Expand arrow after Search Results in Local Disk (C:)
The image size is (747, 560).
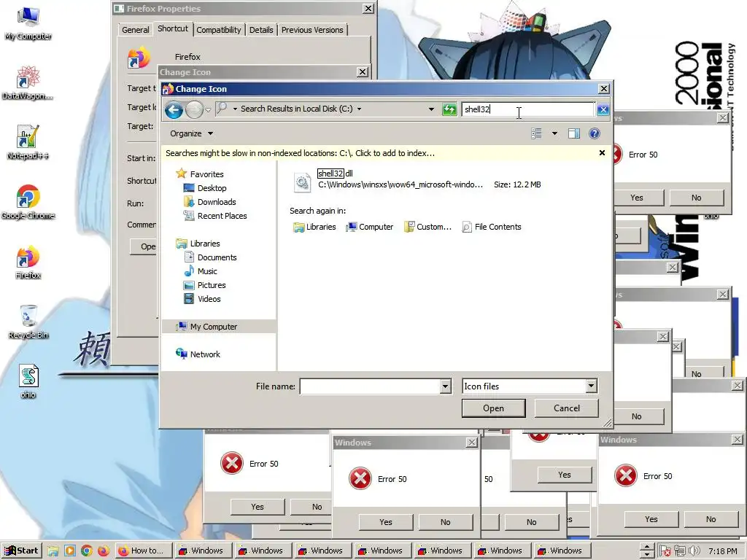(x=359, y=109)
